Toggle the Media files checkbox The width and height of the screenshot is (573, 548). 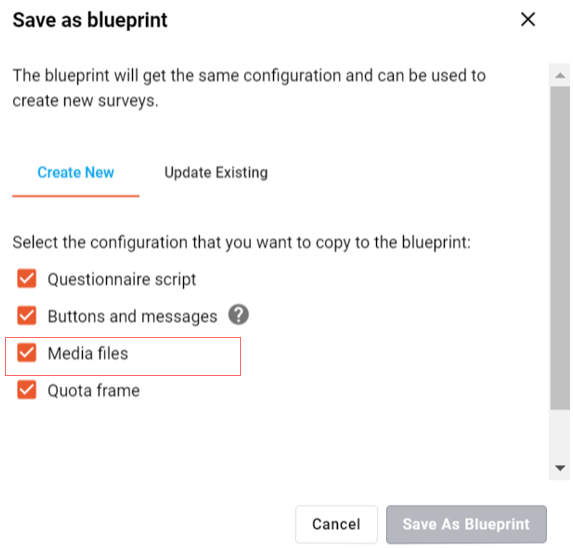(27, 353)
